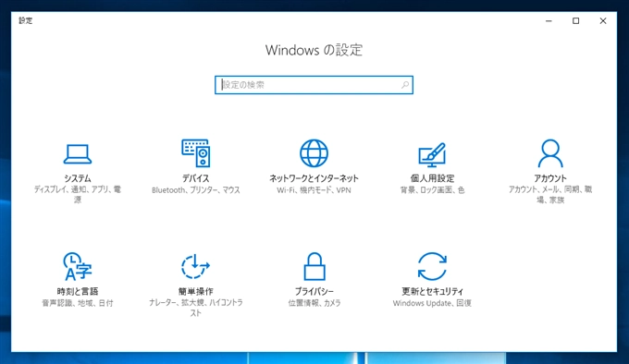Click the 個人用設定 label text
629x364 pixels.
pos(432,178)
